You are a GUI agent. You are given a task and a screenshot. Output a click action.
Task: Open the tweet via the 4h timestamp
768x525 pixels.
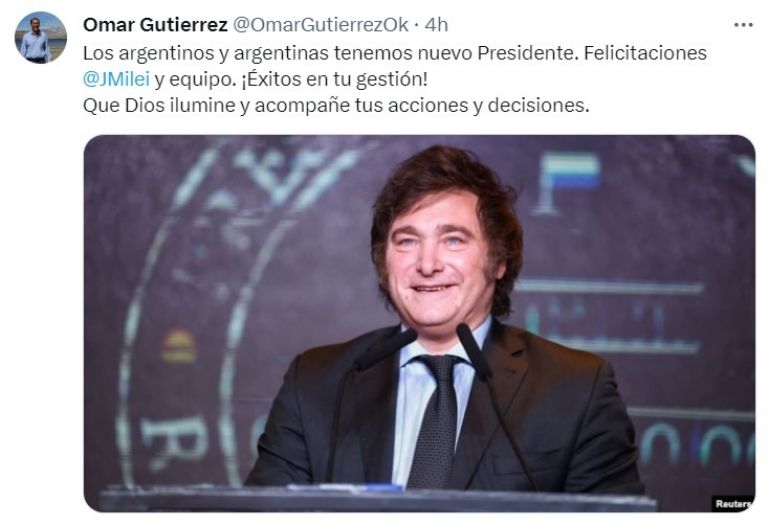[x=436, y=24]
